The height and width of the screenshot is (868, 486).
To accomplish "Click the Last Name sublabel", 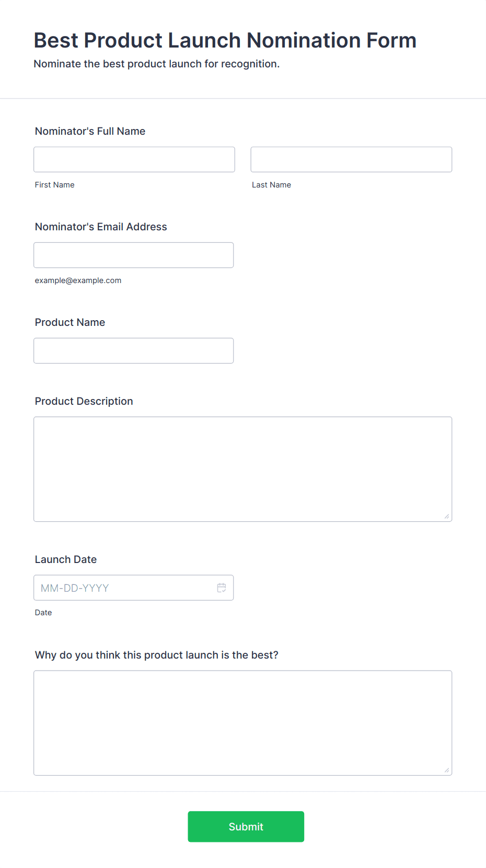I will [x=272, y=185].
